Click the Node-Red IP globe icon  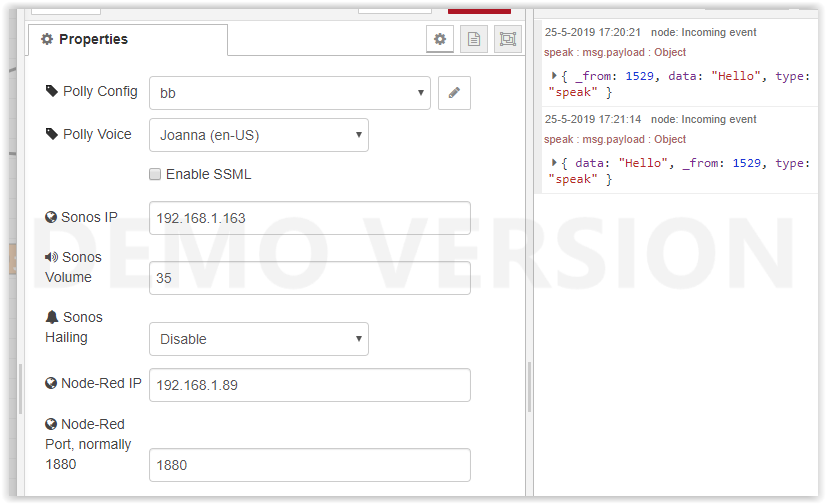(51, 383)
